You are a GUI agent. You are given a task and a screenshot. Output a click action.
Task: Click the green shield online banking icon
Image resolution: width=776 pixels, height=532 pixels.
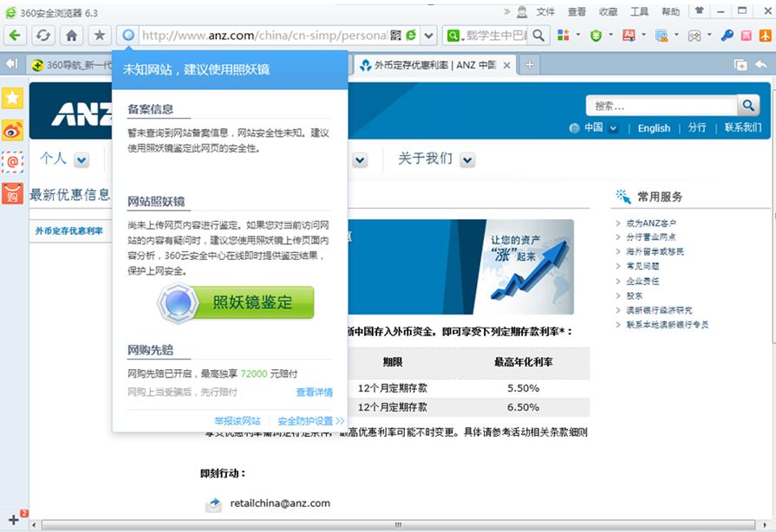pyautogui.click(x=596, y=36)
